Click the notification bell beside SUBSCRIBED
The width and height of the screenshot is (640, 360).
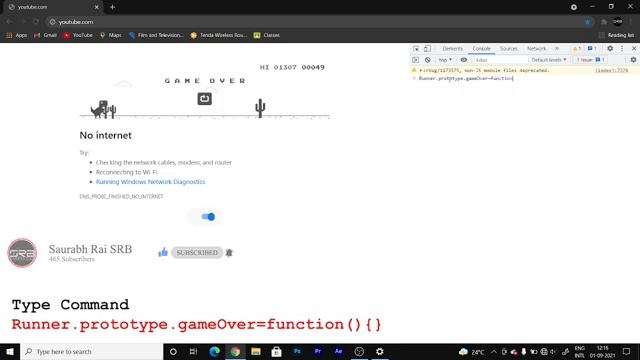[229, 253]
